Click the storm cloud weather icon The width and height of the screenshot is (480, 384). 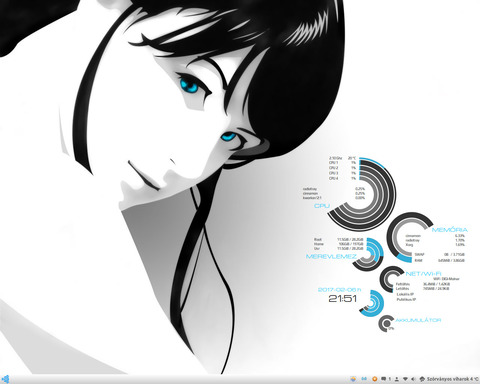(x=422, y=379)
